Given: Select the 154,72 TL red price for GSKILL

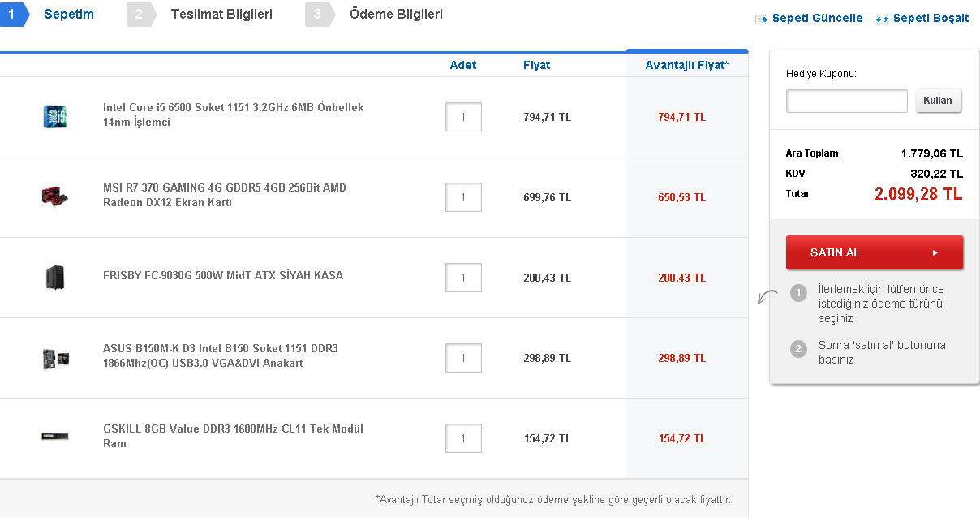Looking at the screenshot, I should click(x=682, y=438).
